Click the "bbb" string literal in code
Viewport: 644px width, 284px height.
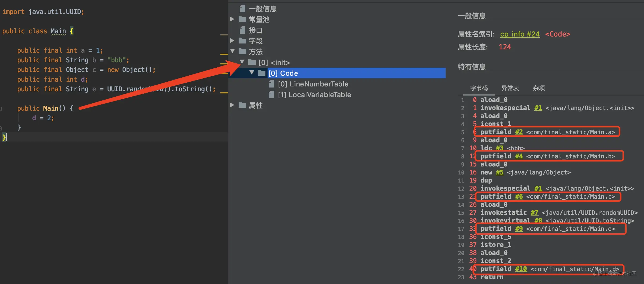click(117, 60)
